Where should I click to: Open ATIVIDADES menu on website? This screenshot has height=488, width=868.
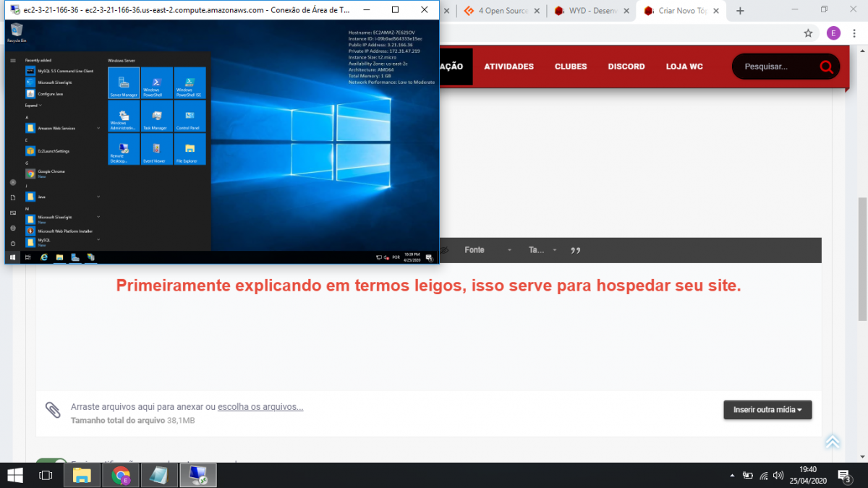click(x=509, y=67)
